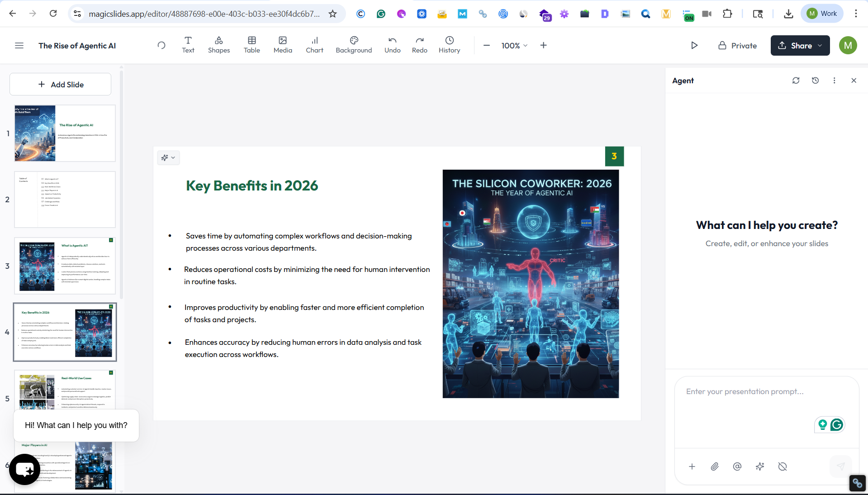Start the slideshow with play button
868x495 pixels.
coord(694,46)
